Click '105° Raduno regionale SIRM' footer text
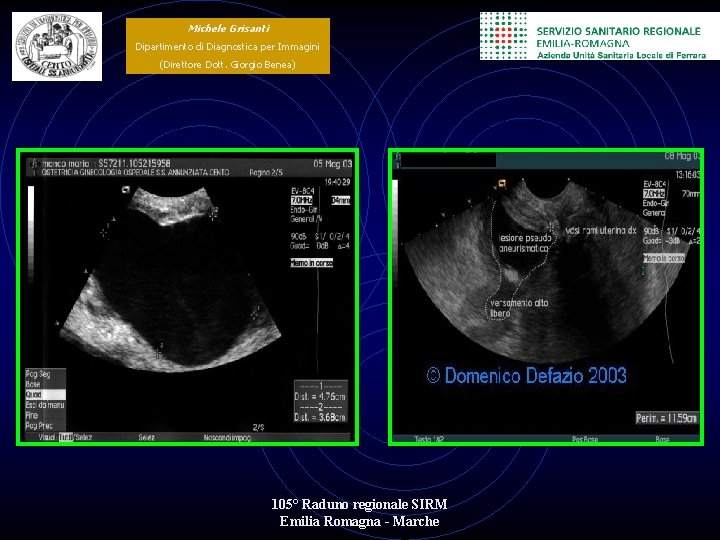 tap(360, 504)
